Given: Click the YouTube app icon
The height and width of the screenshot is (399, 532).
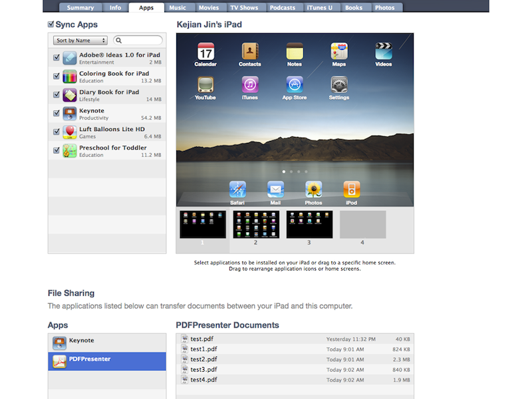Looking at the screenshot, I should 205,85.
